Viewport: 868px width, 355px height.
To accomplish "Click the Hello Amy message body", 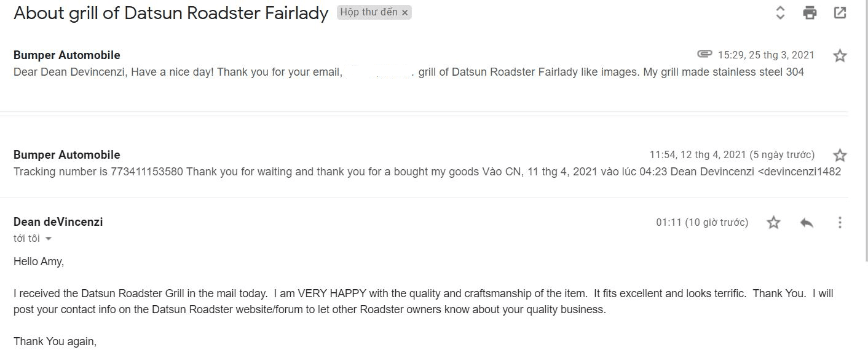I will click(x=39, y=261).
